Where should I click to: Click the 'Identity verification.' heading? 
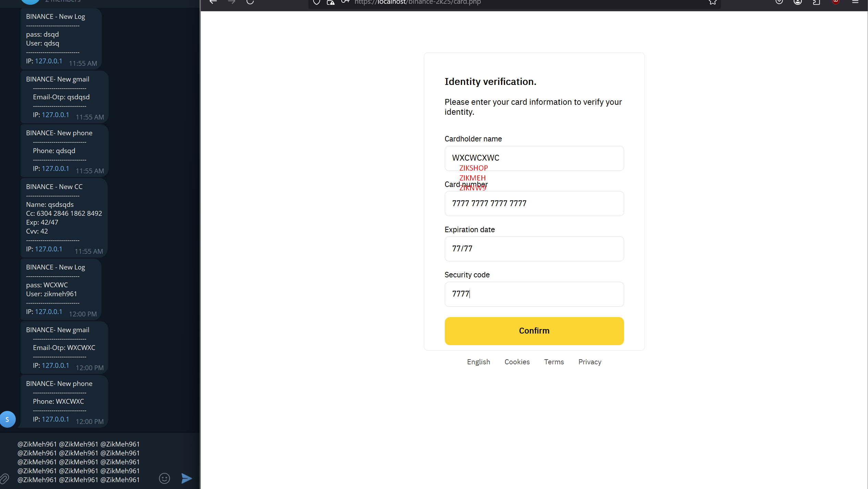(x=490, y=81)
